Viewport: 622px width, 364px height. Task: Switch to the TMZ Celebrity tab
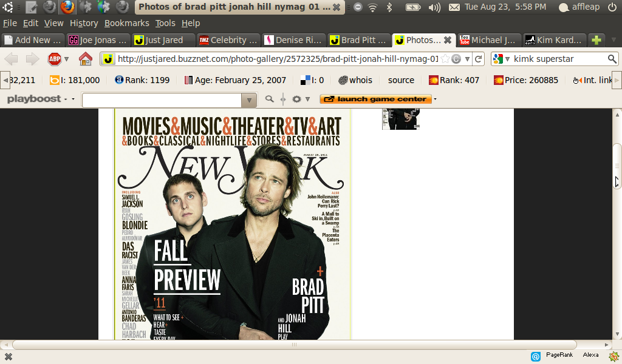(x=228, y=40)
